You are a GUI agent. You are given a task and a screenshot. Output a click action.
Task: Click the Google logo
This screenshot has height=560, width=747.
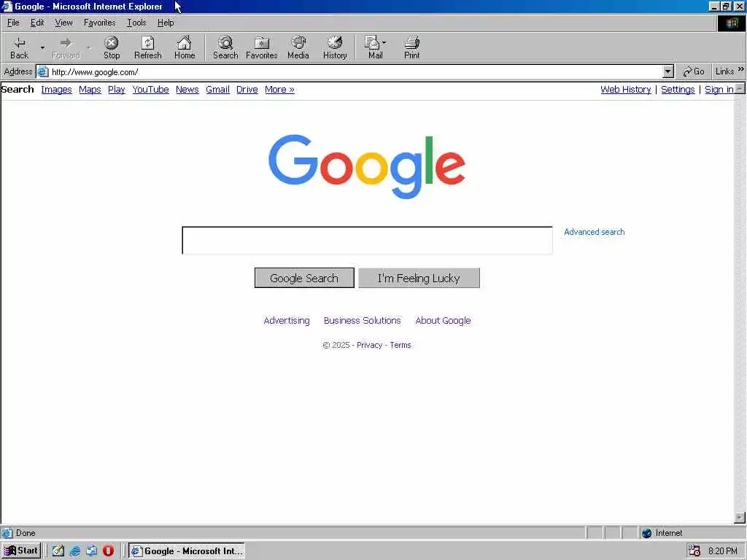tap(366, 166)
